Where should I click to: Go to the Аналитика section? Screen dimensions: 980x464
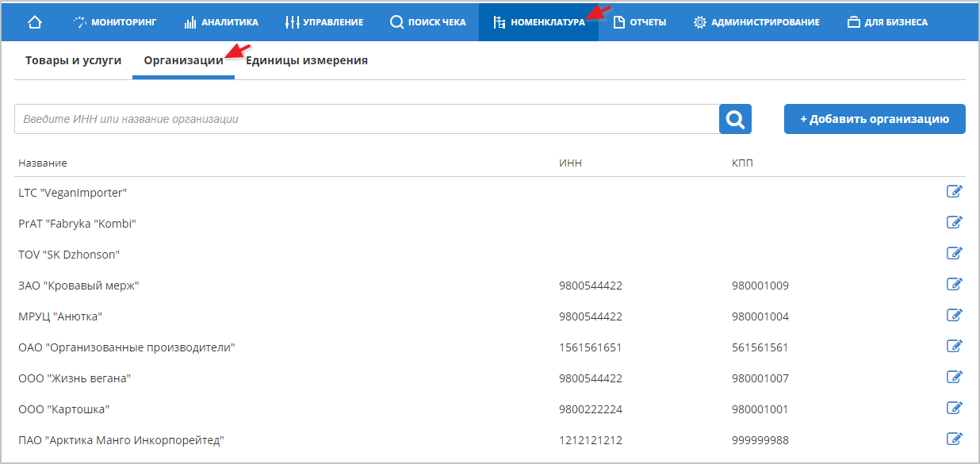pos(221,22)
